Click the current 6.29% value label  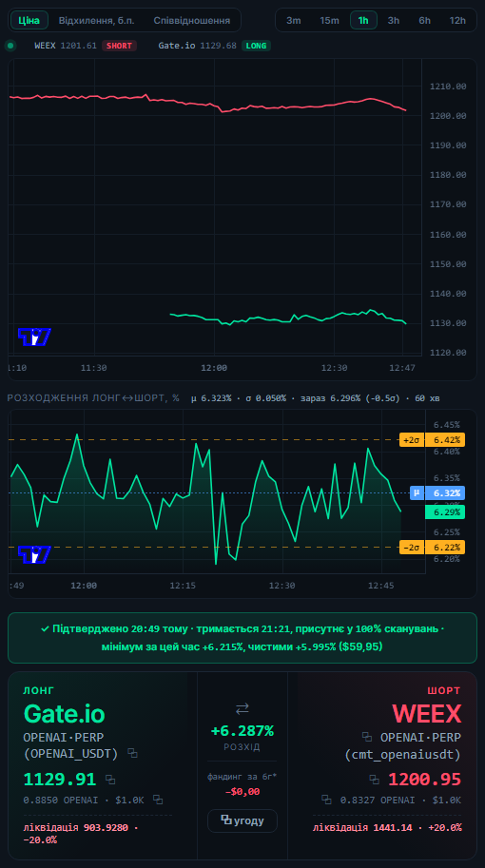445,512
